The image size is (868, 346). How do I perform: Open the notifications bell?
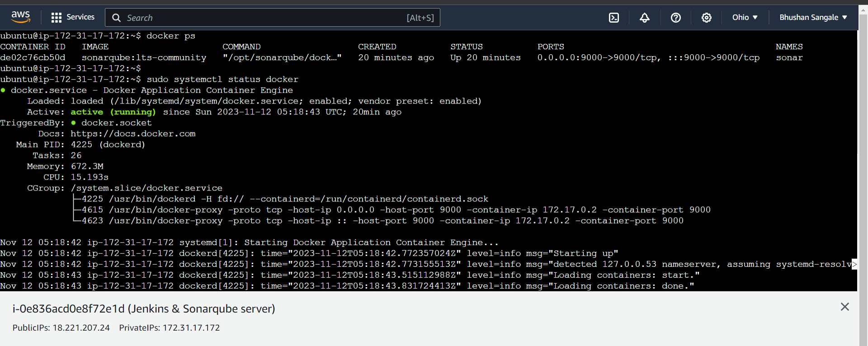click(645, 18)
